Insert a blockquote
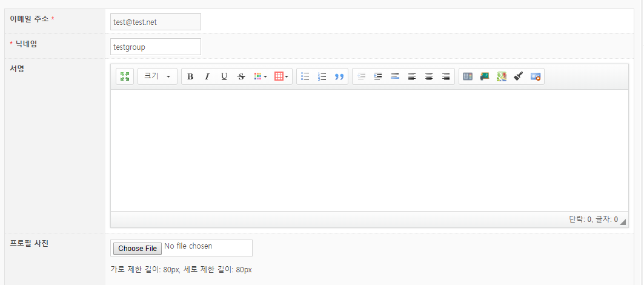Viewport: 644px width, 285px height. (339, 76)
